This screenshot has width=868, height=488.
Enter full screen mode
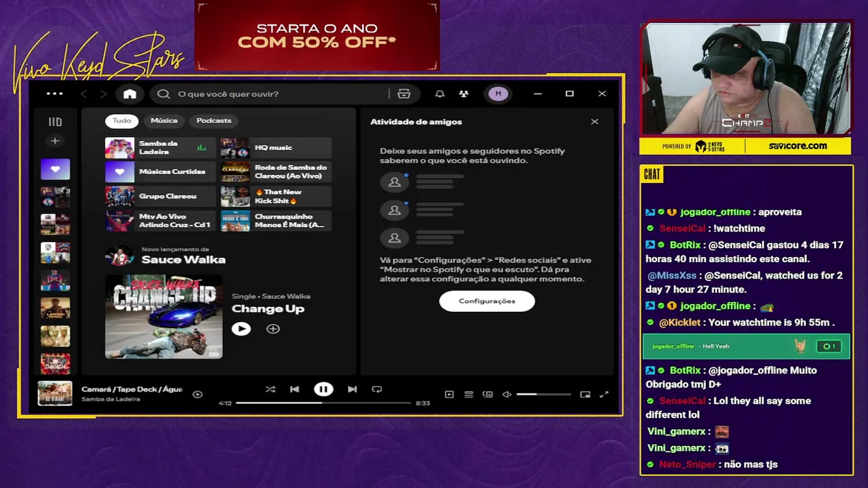[x=604, y=394]
